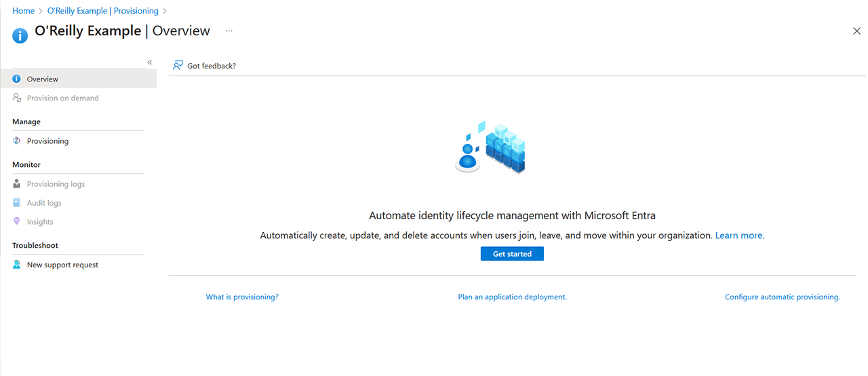Viewport: 868px width, 376px height.
Task: Click the Get started button
Action: tap(512, 254)
